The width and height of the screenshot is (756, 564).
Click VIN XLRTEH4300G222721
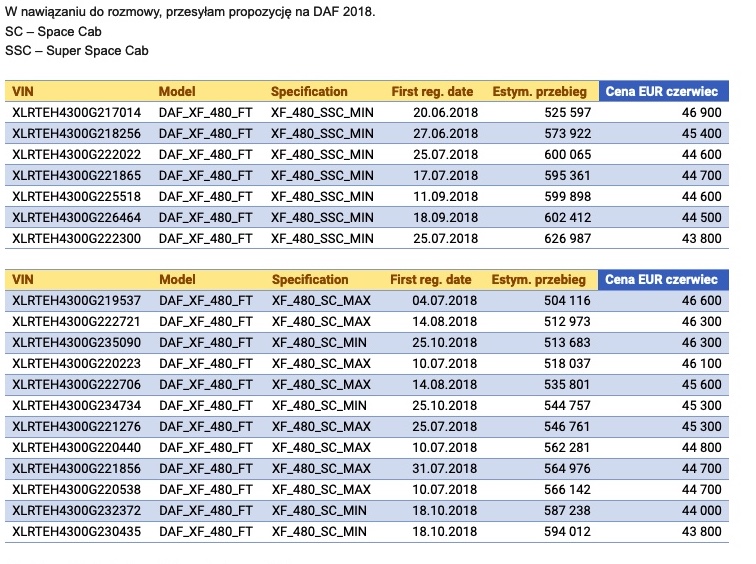tap(77, 322)
